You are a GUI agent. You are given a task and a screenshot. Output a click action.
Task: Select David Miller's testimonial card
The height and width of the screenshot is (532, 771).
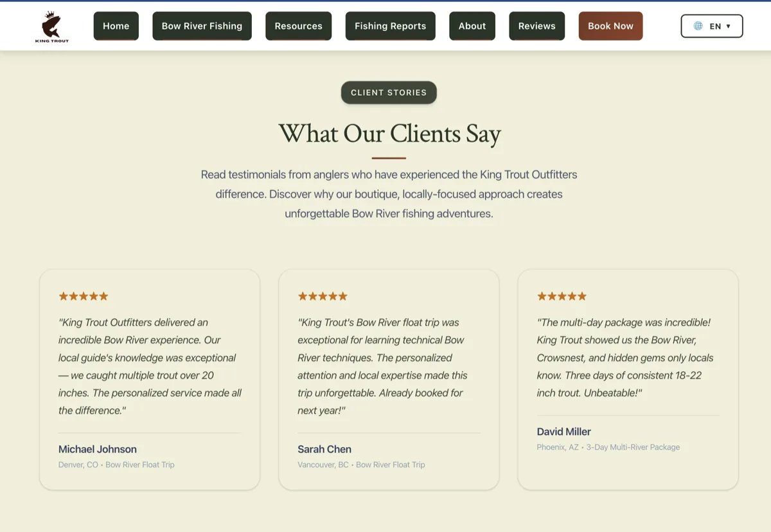pyautogui.click(x=628, y=378)
